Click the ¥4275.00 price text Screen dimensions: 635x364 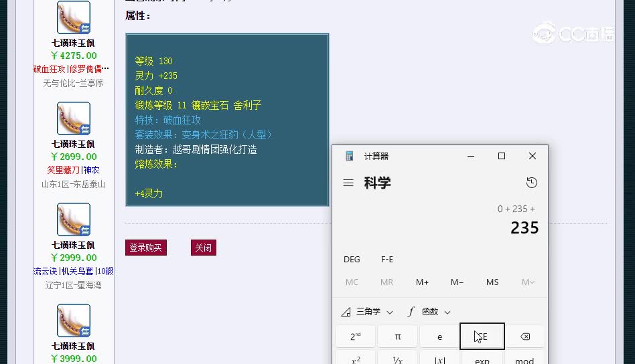(74, 56)
